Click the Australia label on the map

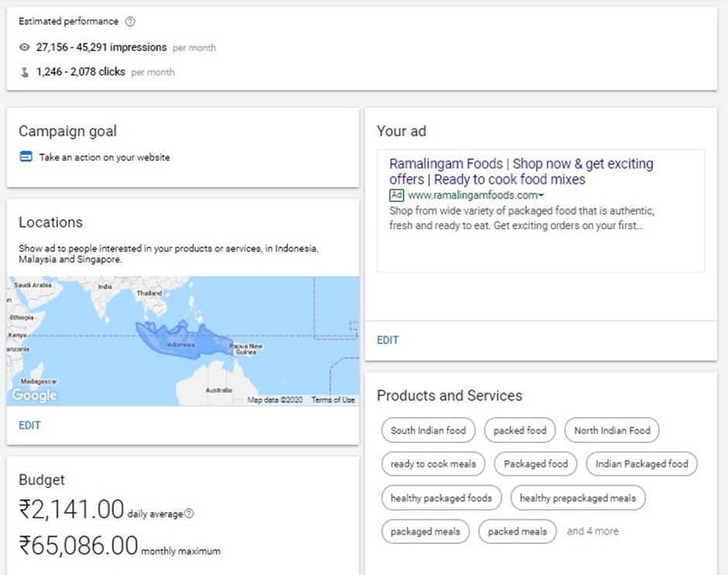click(x=218, y=390)
